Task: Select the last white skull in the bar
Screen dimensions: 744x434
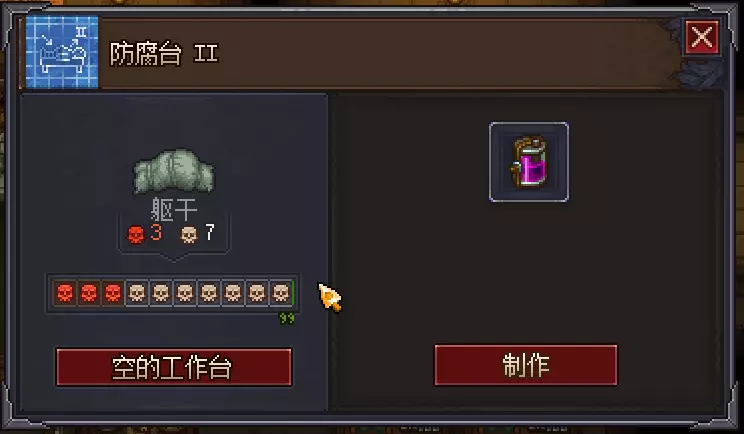Action: click(x=281, y=293)
